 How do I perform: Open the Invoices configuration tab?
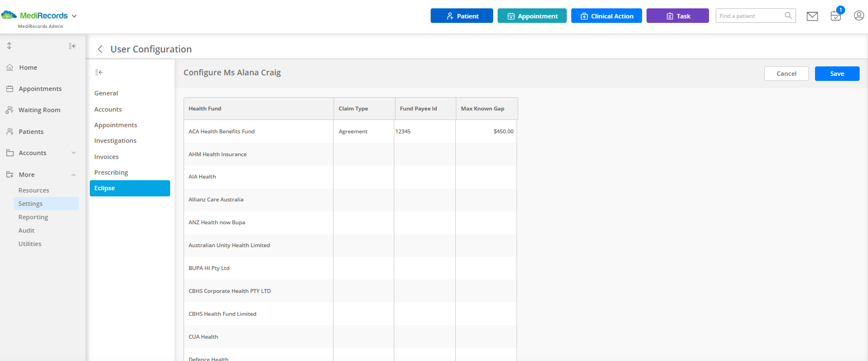[x=106, y=157]
